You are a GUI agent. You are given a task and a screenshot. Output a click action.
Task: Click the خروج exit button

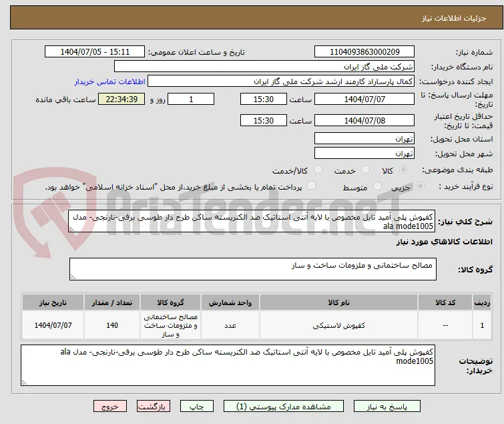pyautogui.click(x=110, y=407)
